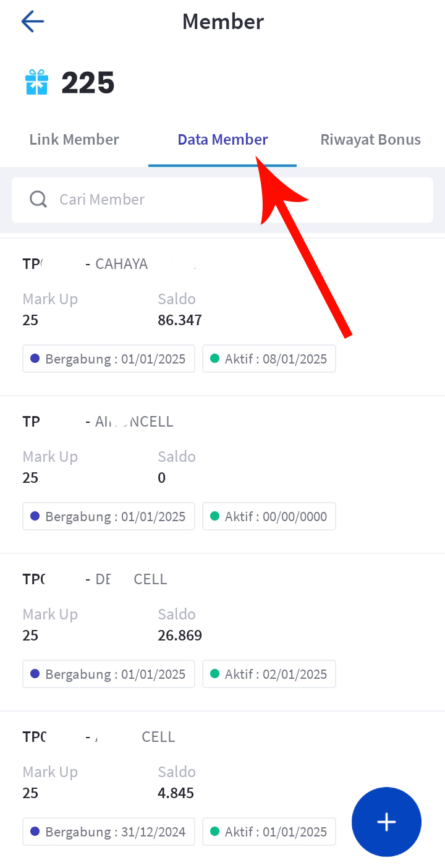This screenshot has width=445, height=868.
Task: Tap the Aktif : 01/01/2025 badge
Action: point(269,832)
